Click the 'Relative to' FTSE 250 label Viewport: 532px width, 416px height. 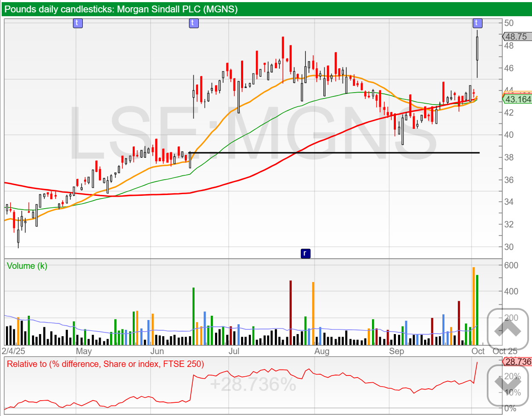[105, 364]
